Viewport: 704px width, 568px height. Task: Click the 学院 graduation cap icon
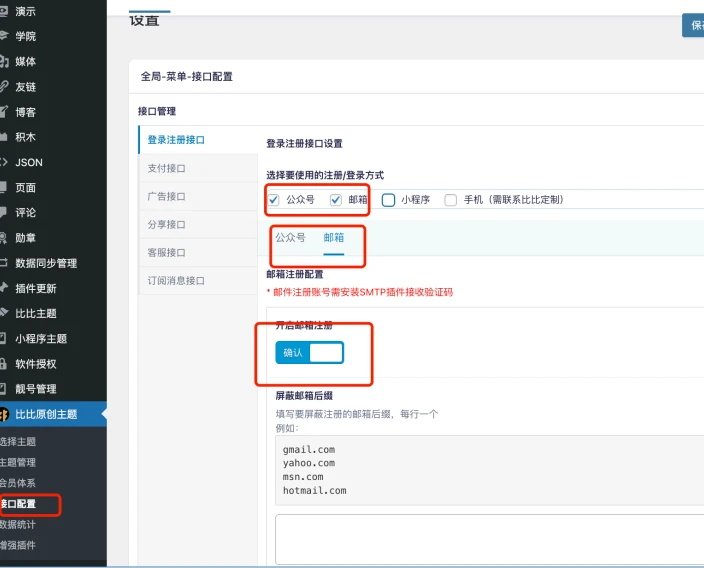click(4, 36)
